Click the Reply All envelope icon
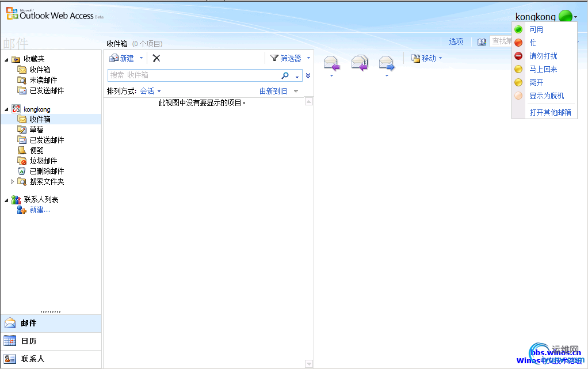Viewport: 588px width, 369px height. click(360, 63)
